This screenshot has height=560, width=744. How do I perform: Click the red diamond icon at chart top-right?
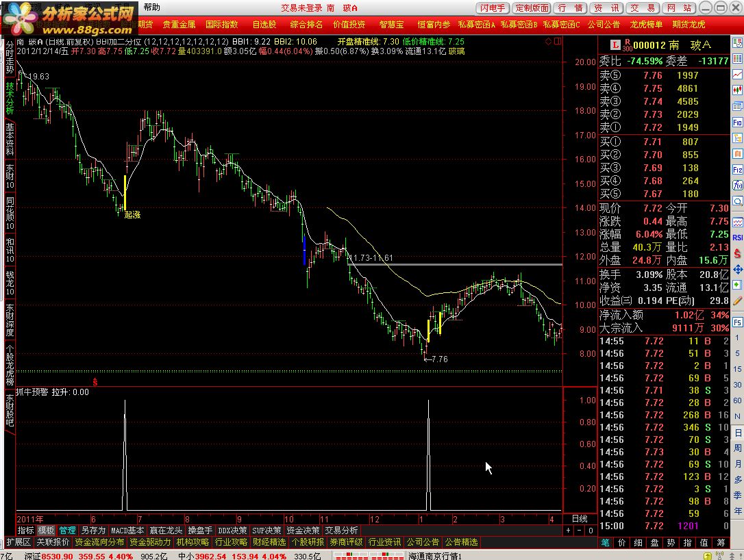click(549, 41)
